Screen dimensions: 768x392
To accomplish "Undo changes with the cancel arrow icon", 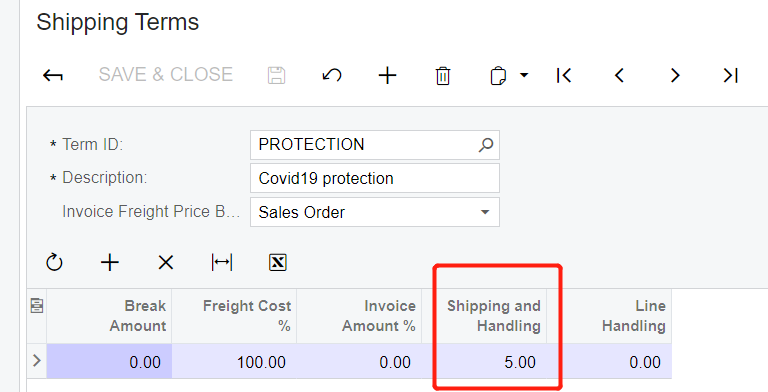I will click(x=332, y=75).
